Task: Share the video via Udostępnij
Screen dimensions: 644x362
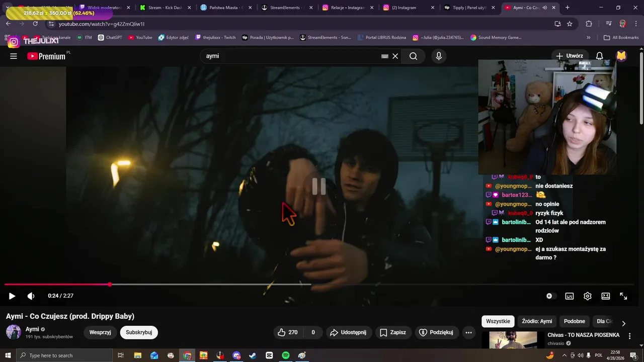Action: (x=349, y=332)
